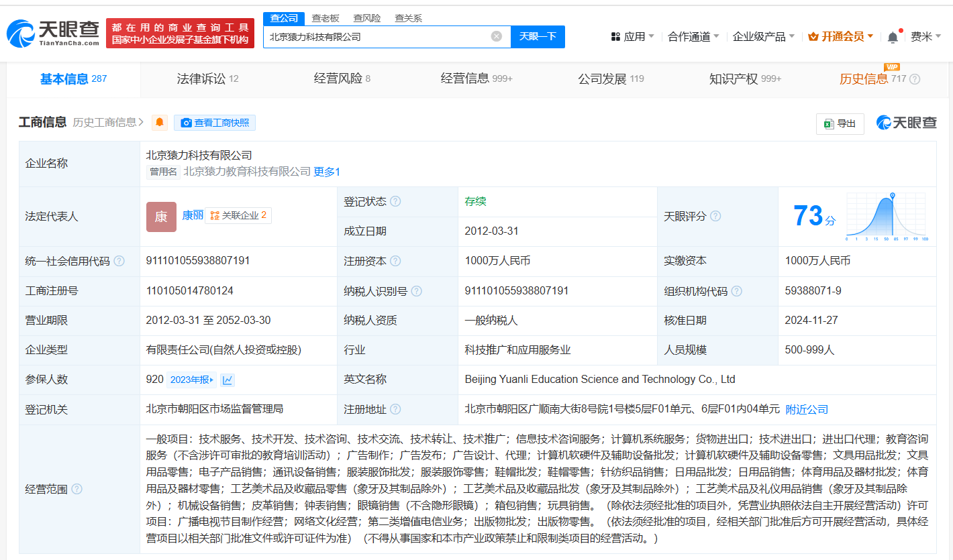The image size is (953, 560).
Task: Open the 经营风险 8 tab
Action: tap(342, 79)
